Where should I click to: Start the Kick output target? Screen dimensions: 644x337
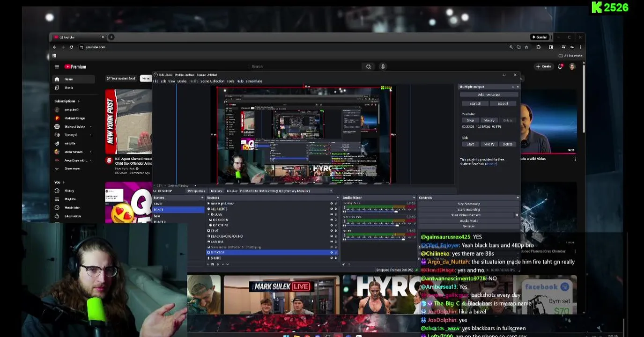tap(470, 144)
